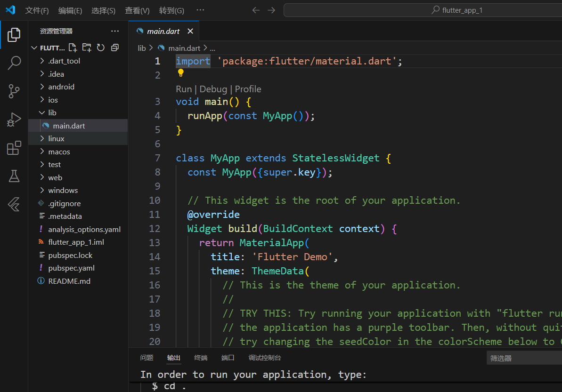Screen dimensions: 562x392
Task: Refresh the explorer file tree
Action: click(x=101, y=48)
